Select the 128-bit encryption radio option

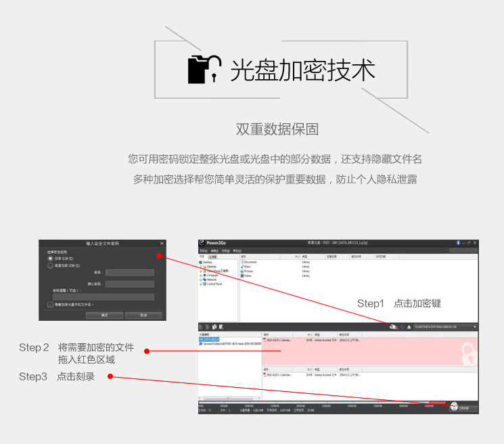(x=50, y=258)
